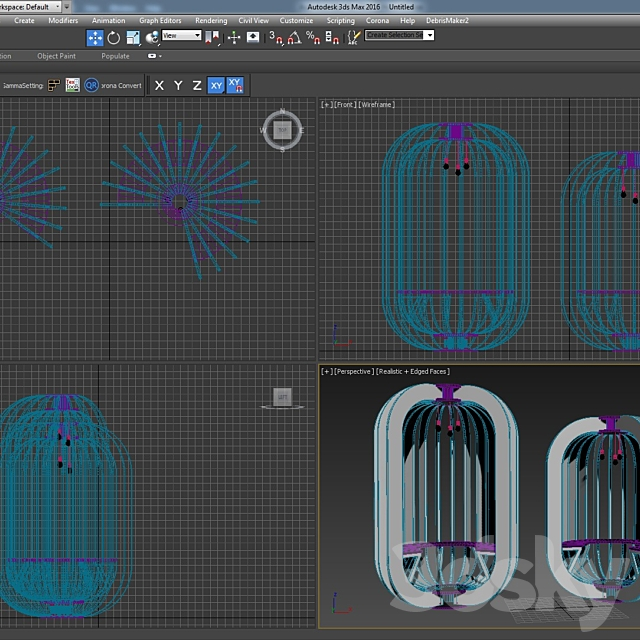Image resolution: width=640 pixels, height=640 pixels.
Task: Open the Create menu
Action: click(x=24, y=20)
